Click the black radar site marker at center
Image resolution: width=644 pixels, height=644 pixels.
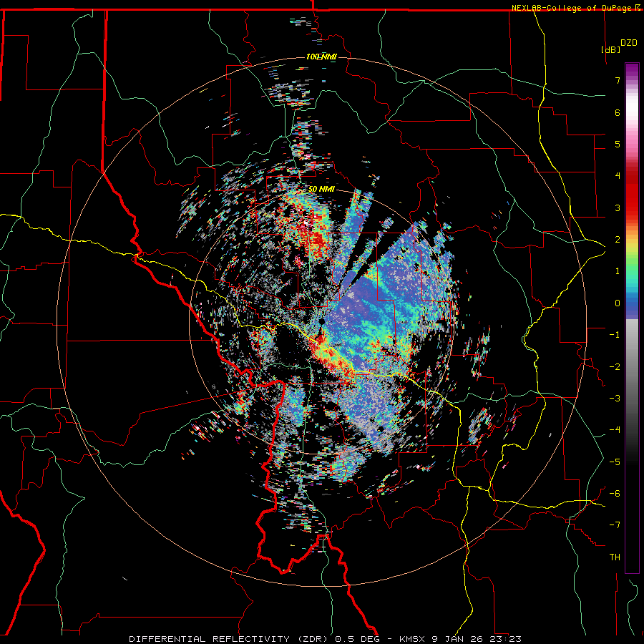tap(322, 322)
